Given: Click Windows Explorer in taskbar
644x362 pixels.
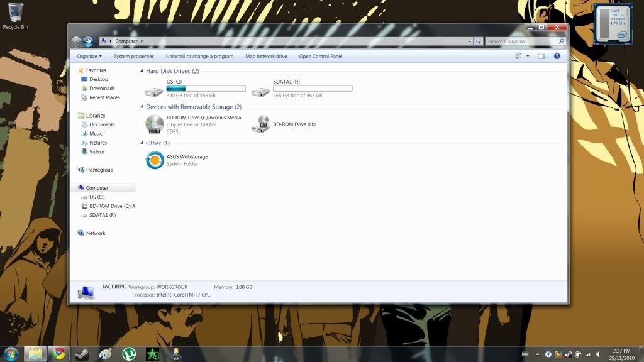Looking at the screenshot, I should [x=35, y=354].
